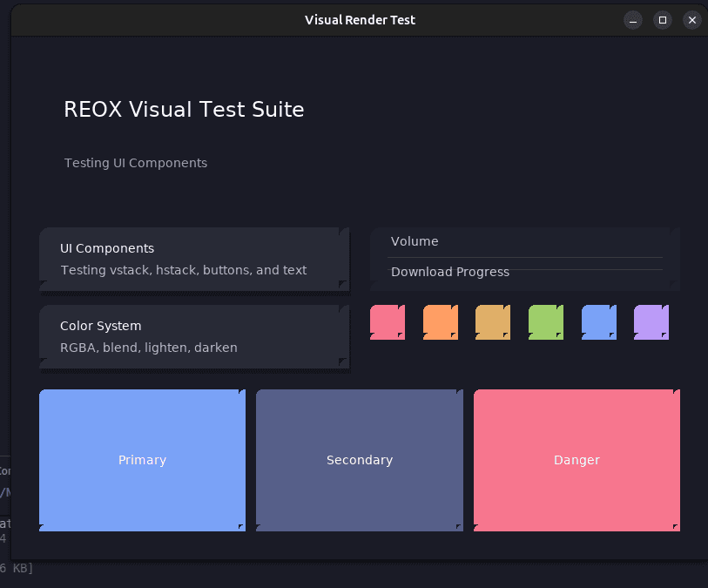Select the pink color swatch
This screenshot has height=588, width=708.
point(388,322)
